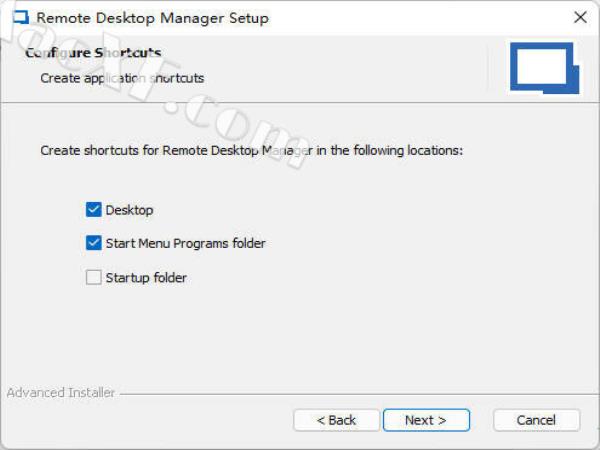The height and width of the screenshot is (450, 600).
Task: Click the divider line right of Advanced Installer
Action: (350, 393)
